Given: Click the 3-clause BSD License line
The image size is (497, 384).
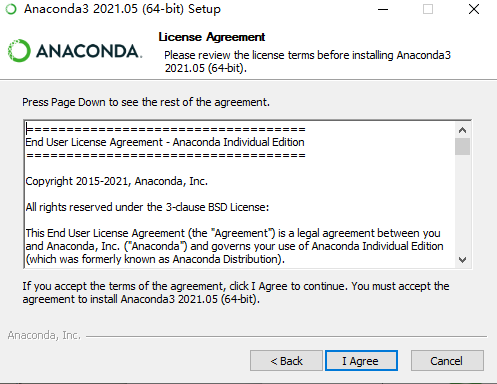Looking at the screenshot, I should pos(147,207).
